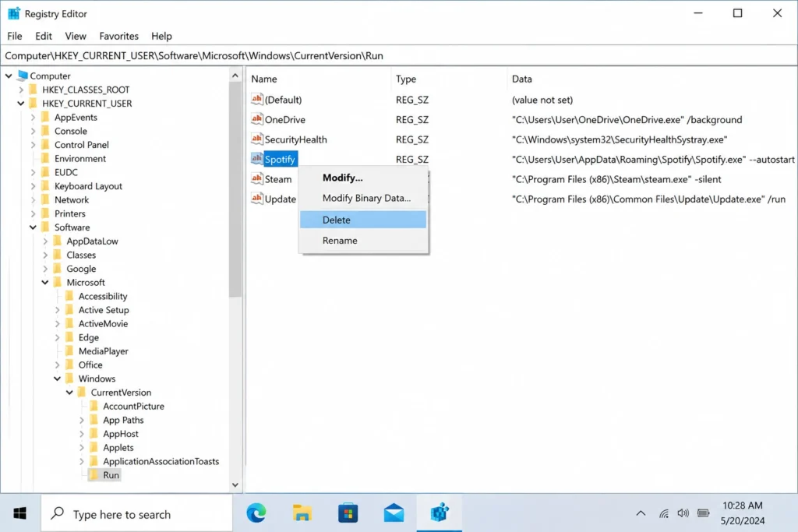This screenshot has width=798, height=532.
Task: Click battery status tray icon
Action: tap(704, 513)
